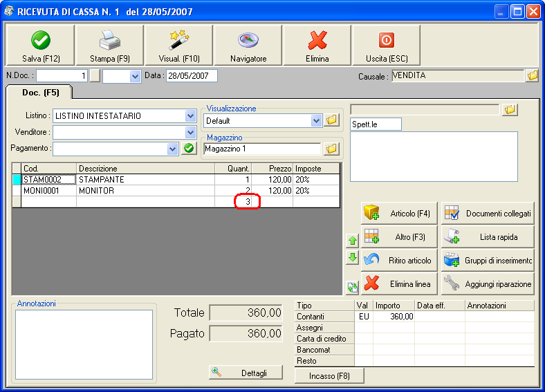The height and width of the screenshot is (392, 545).
Task: Expand the Venditore dropdown
Action: coord(190,132)
